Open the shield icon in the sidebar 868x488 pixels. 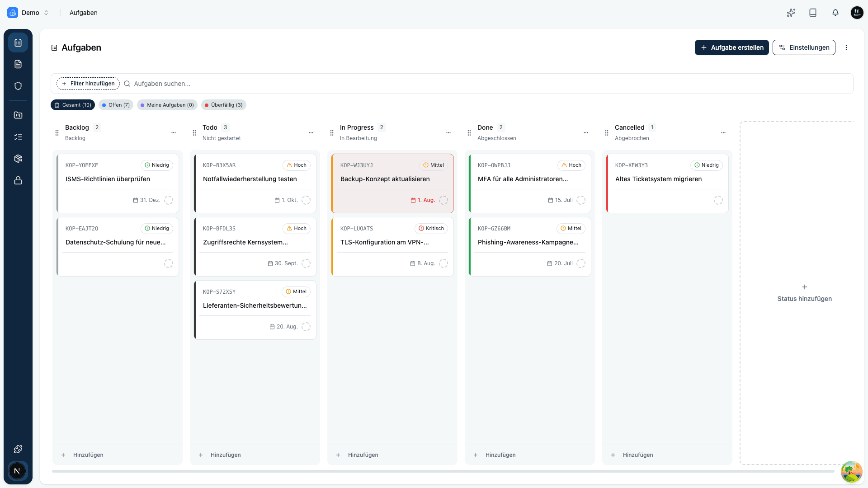18,86
